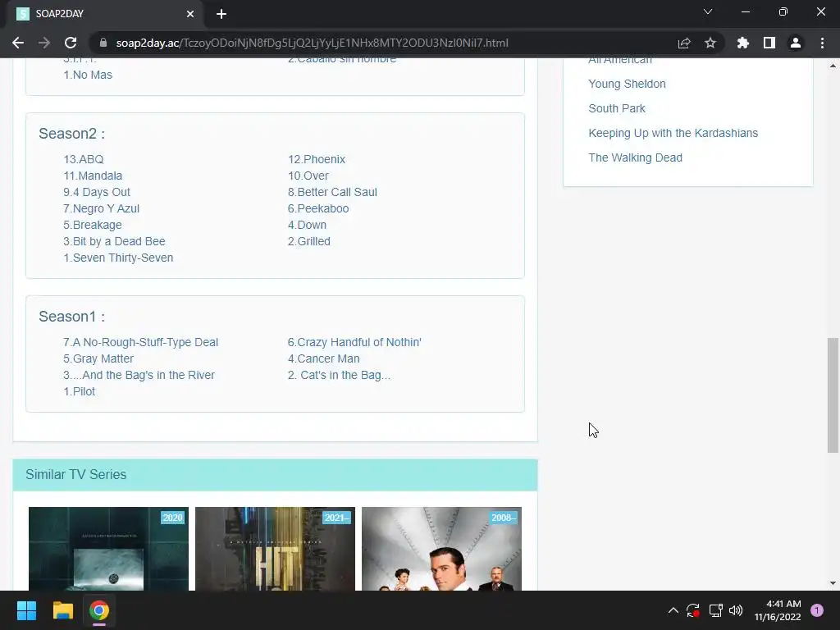Image resolution: width=840 pixels, height=630 pixels.
Task: Click the address bar URL
Action: (x=313, y=43)
